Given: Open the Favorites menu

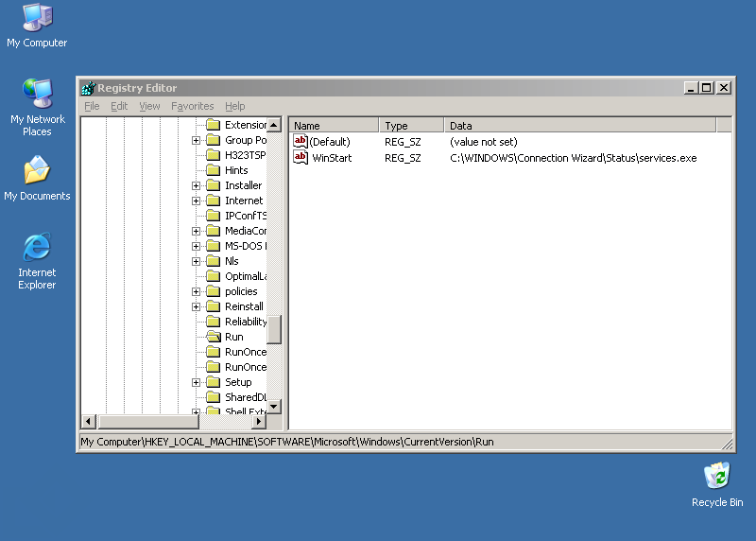Looking at the screenshot, I should tap(193, 106).
